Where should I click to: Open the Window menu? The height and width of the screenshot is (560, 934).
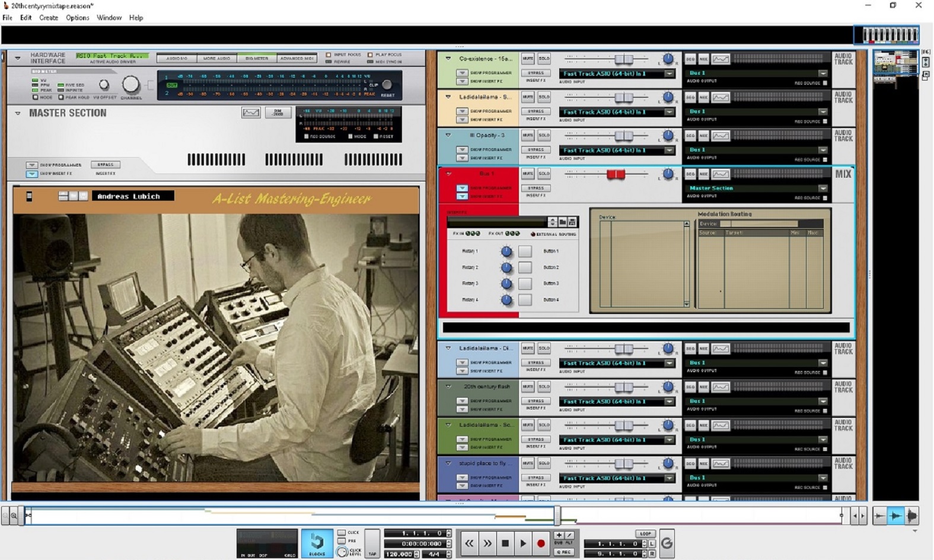click(x=109, y=18)
